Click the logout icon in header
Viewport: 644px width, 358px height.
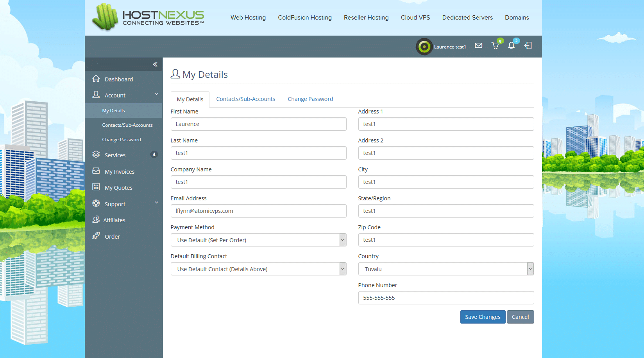[x=528, y=46]
